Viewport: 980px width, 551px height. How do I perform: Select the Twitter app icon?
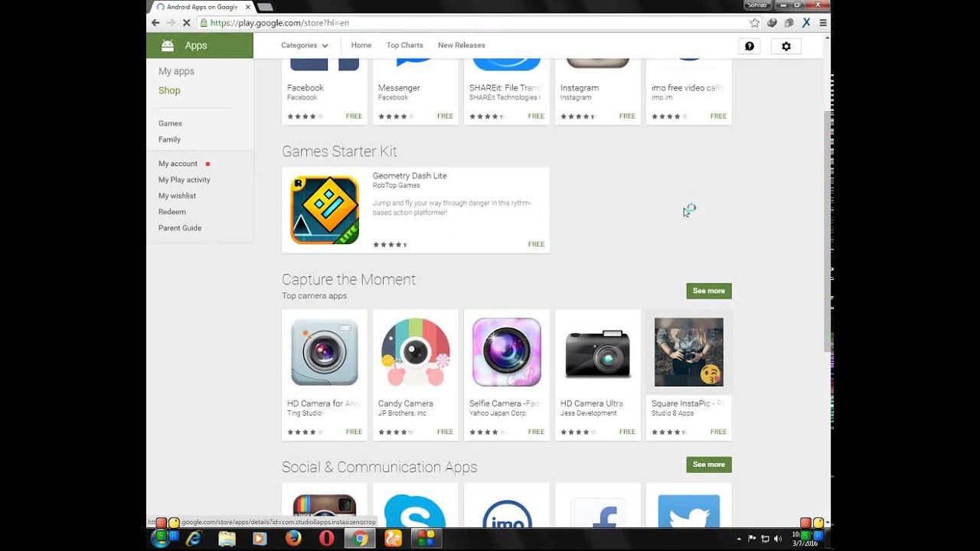point(689,510)
